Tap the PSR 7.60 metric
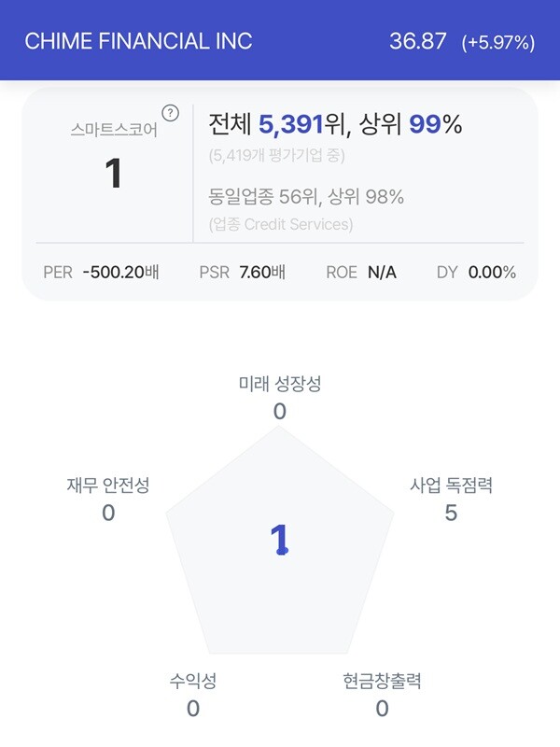The height and width of the screenshot is (747, 560). tap(243, 272)
